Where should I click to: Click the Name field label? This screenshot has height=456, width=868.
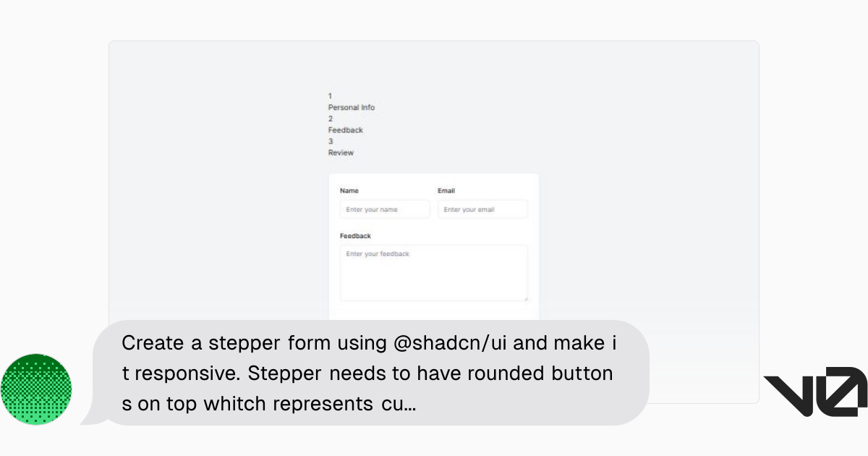click(349, 190)
